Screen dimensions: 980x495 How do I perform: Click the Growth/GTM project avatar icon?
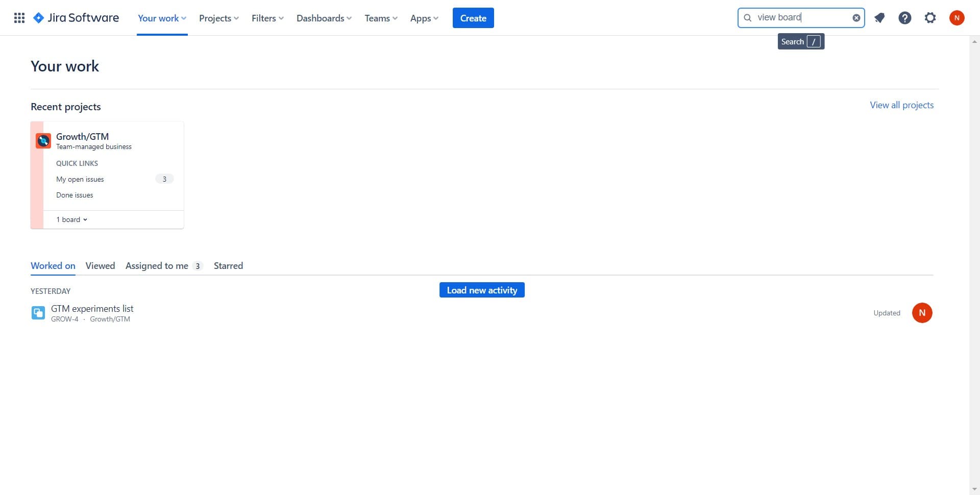click(43, 140)
